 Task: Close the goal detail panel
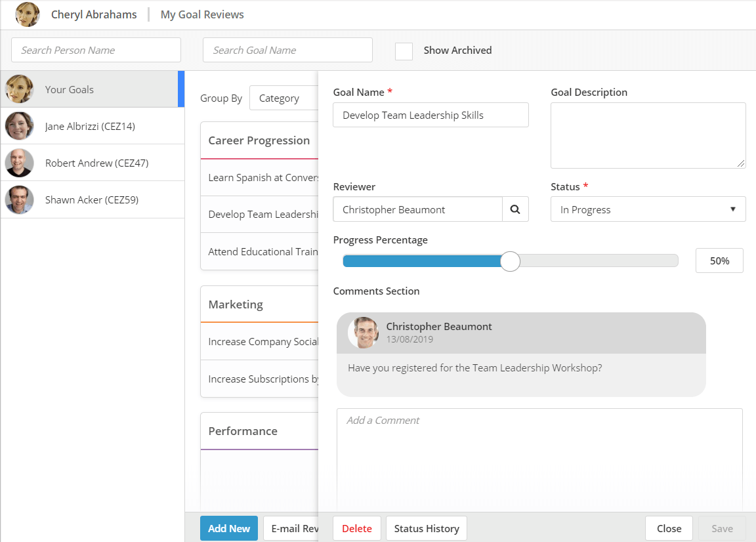(669, 528)
